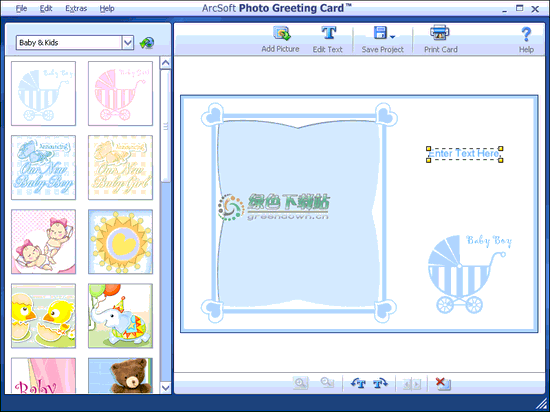This screenshot has width=550, height=412.
Task: Click the green refresh icon beside category box
Action: (147, 43)
